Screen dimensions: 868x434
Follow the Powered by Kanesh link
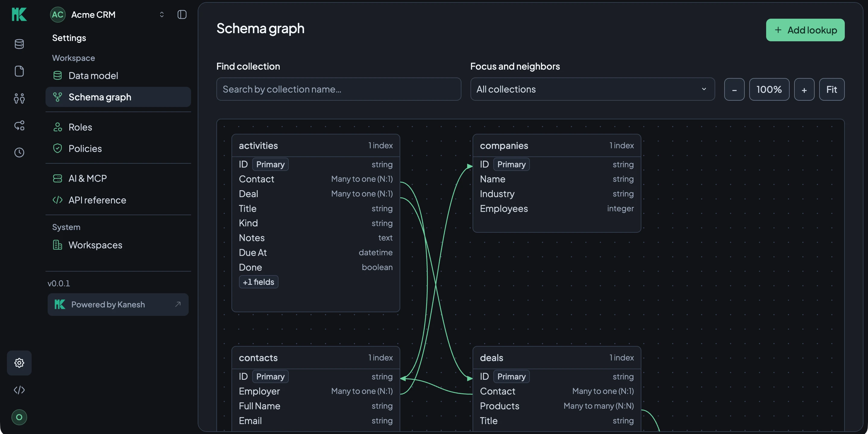pyautogui.click(x=118, y=304)
